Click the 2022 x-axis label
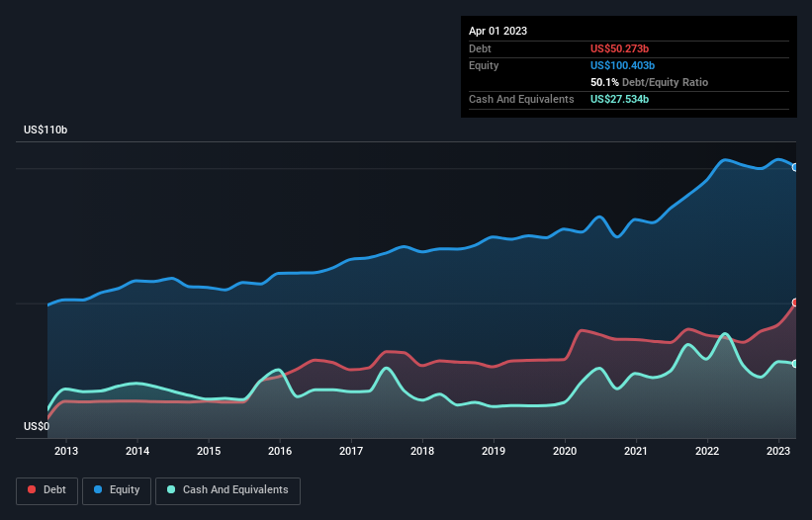The height and width of the screenshot is (520, 812). pyautogui.click(x=707, y=451)
